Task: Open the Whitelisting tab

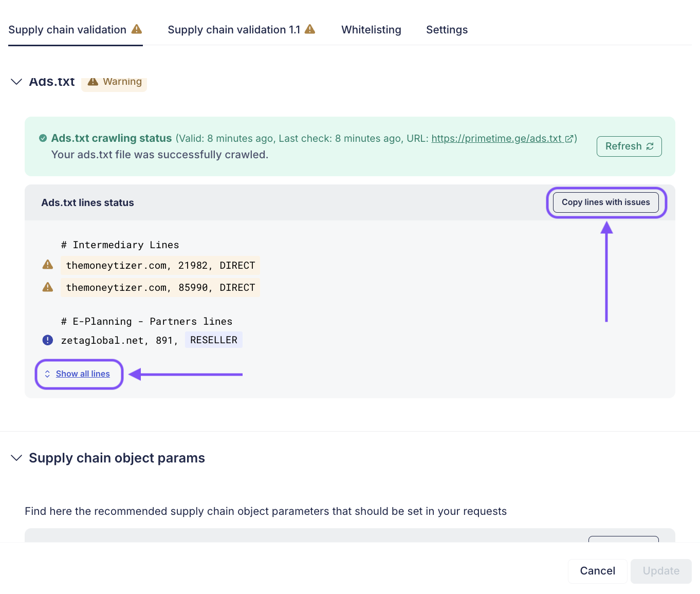Action: click(x=371, y=30)
